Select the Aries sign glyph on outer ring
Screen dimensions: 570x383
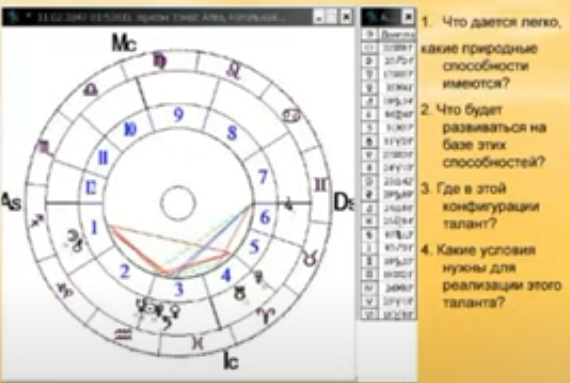tap(266, 315)
